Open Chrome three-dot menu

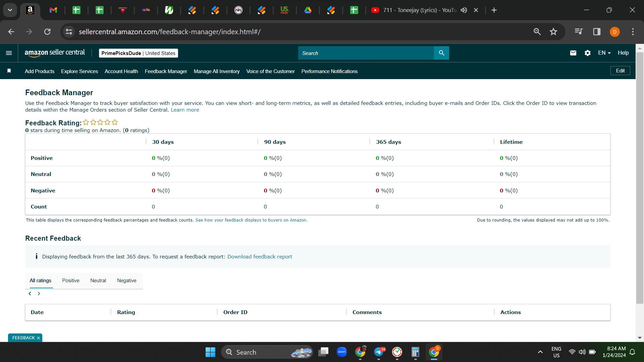[633, 32]
